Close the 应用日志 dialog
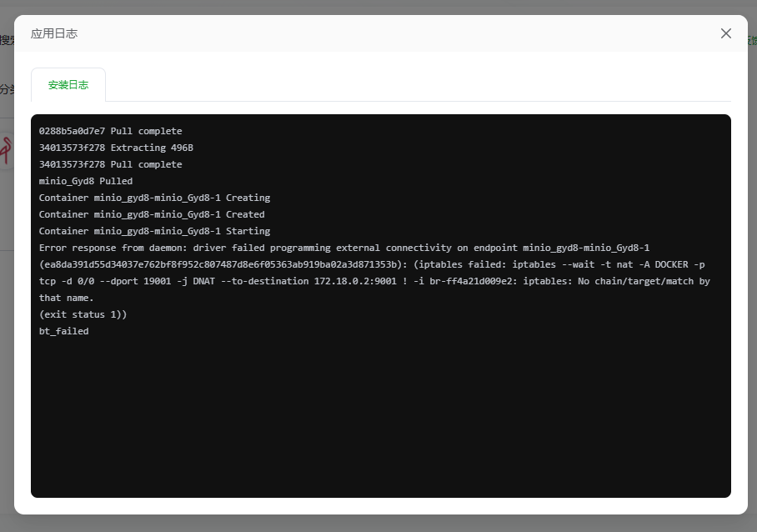The height and width of the screenshot is (532, 757). (x=725, y=33)
